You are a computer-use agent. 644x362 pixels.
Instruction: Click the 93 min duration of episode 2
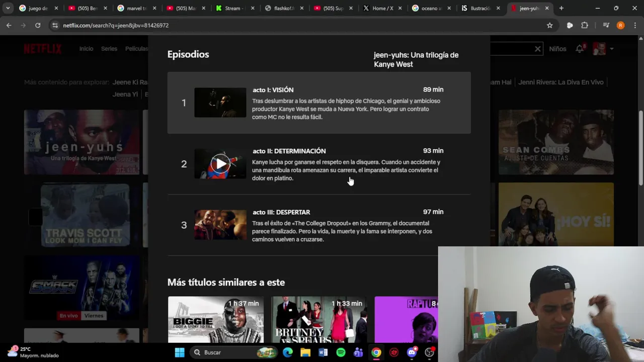tap(433, 151)
